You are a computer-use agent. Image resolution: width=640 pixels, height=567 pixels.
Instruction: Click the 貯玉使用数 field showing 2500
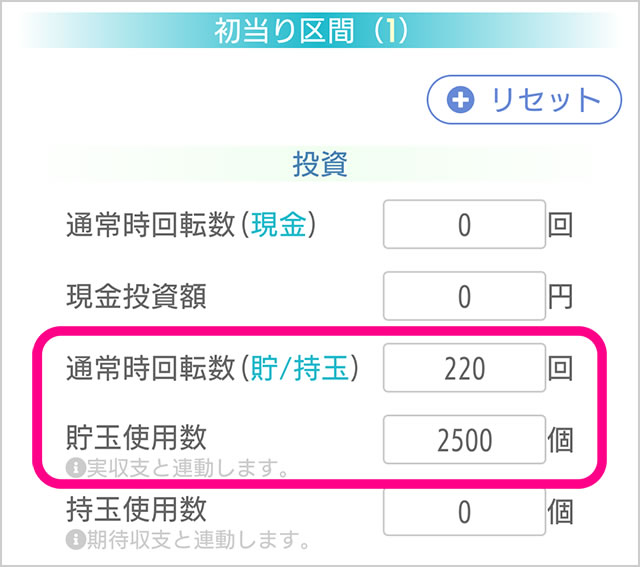point(464,440)
